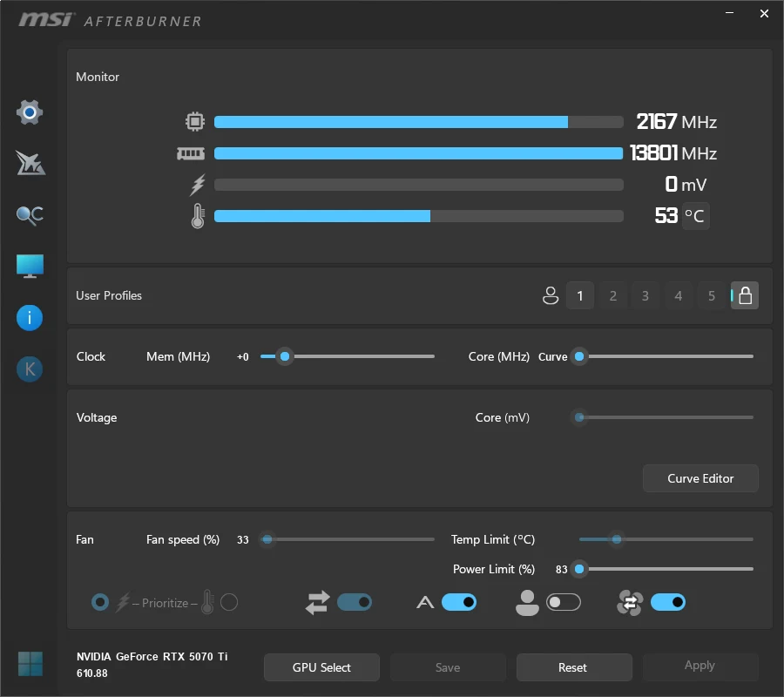Toggle the auto fan control switch
Screen dimensions: 784x697
[459, 603]
